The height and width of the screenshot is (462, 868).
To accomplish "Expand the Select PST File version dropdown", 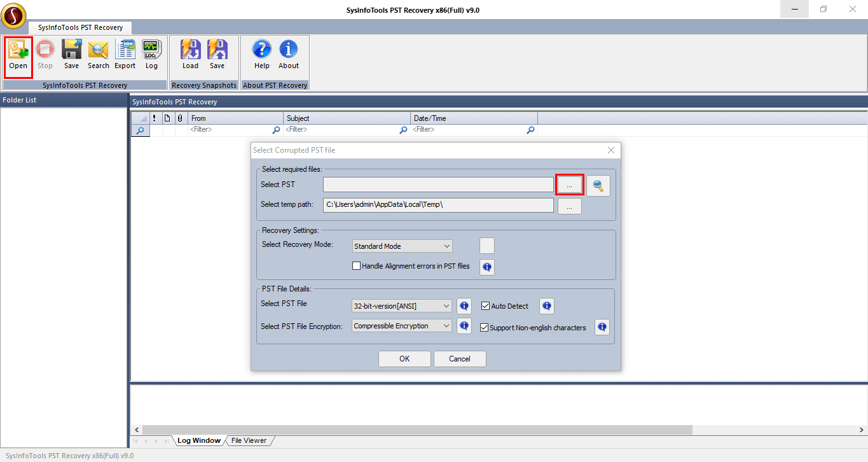I will (402, 306).
